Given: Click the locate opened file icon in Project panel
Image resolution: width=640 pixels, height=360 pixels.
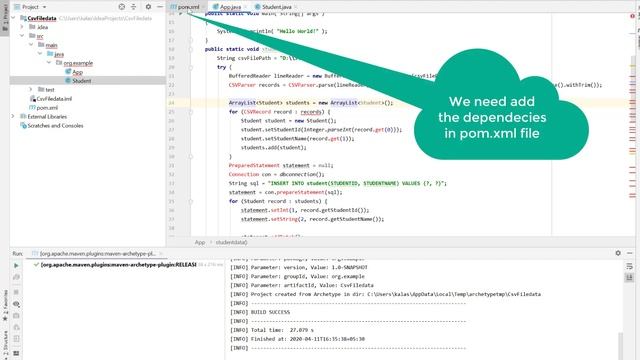Looking at the screenshot, I should coord(122,7).
